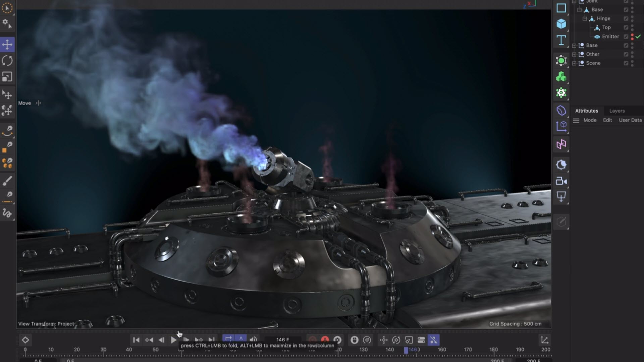Expand the Base group in the object manager

coord(574,45)
